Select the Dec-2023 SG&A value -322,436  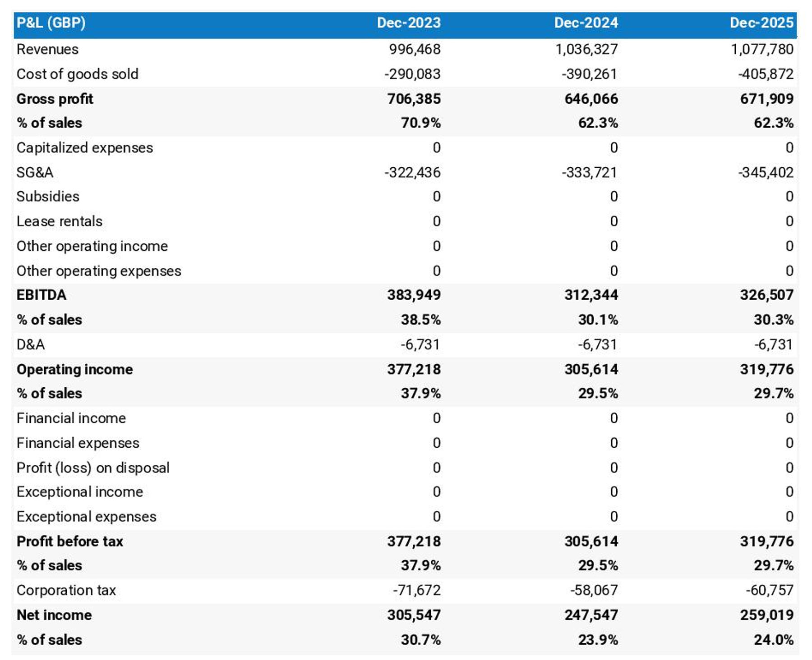(412, 172)
